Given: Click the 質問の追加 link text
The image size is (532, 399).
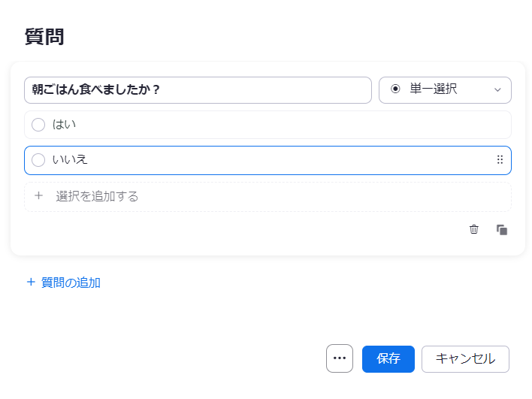Looking at the screenshot, I should pos(71,283).
